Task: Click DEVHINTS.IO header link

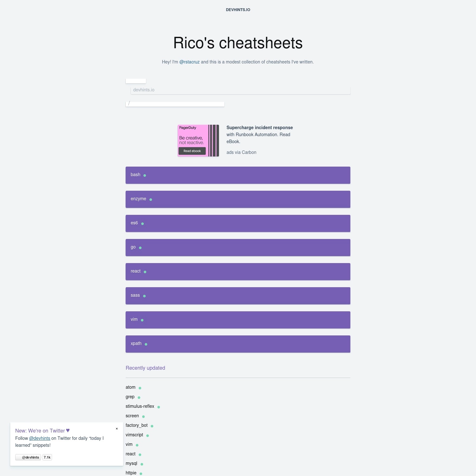Action: [x=238, y=10]
